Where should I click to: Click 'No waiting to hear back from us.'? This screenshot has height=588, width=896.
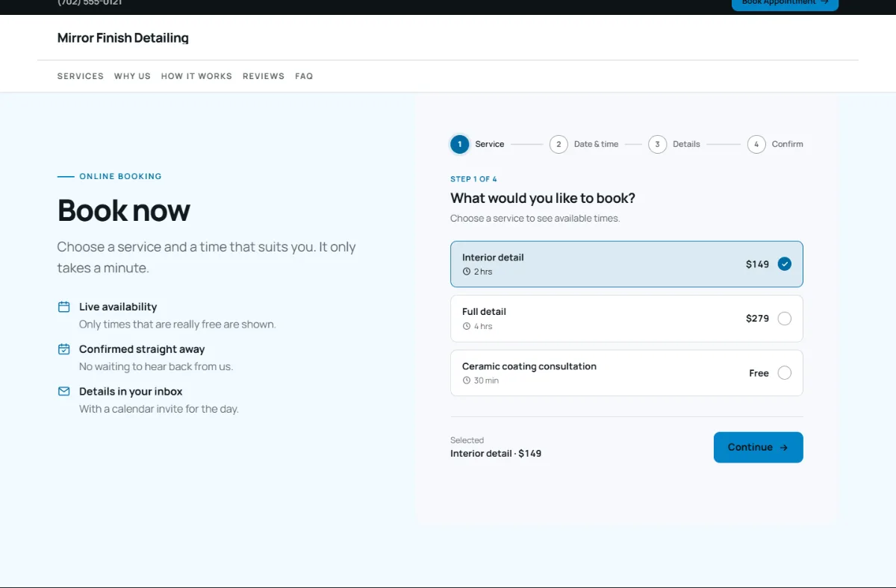tap(156, 367)
